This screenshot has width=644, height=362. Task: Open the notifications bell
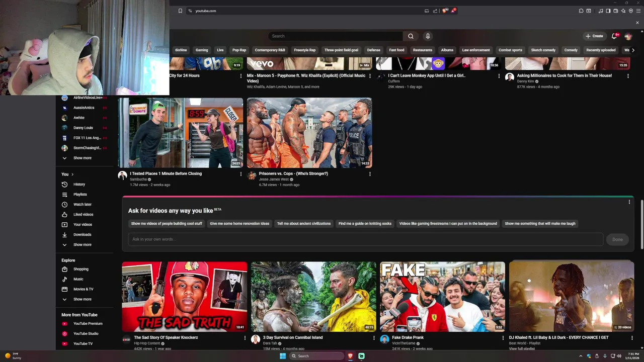click(614, 36)
